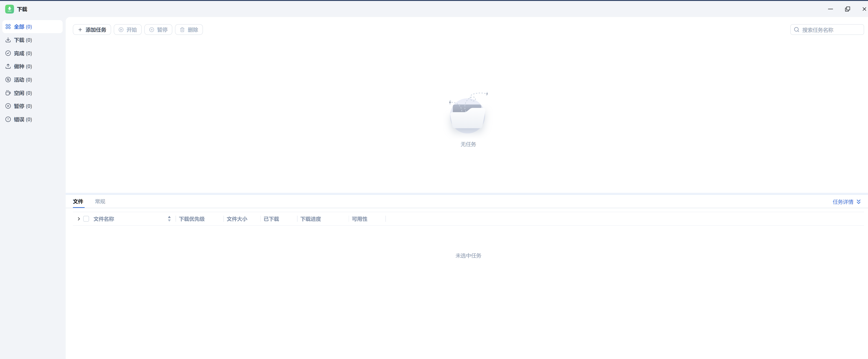Select the 文件 tab
The image size is (868, 359).
tap(78, 201)
